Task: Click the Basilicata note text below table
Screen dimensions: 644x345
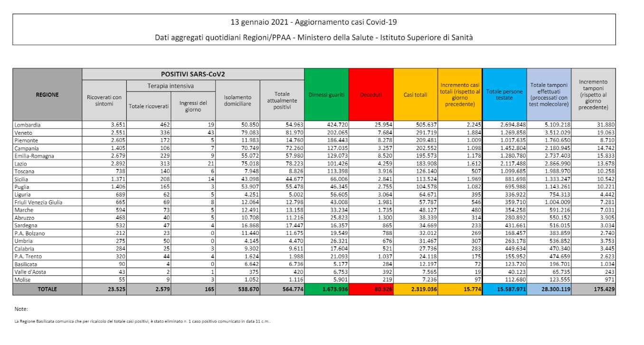Action: pyautogui.click(x=142, y=321)
